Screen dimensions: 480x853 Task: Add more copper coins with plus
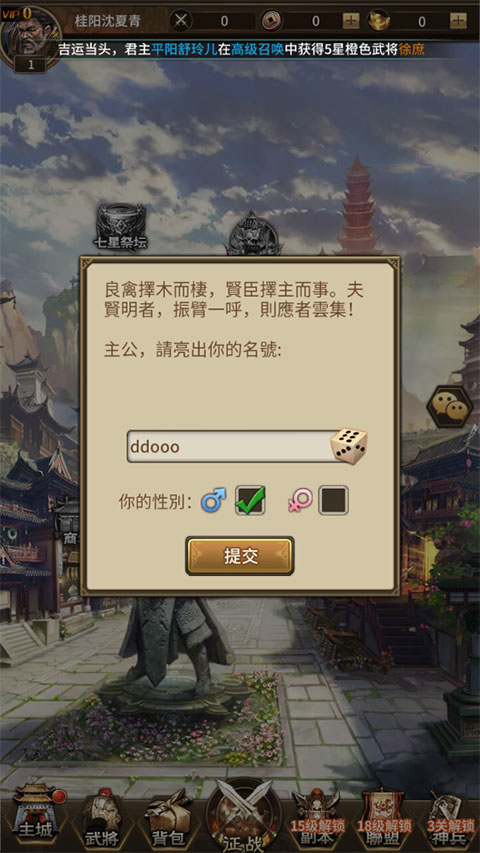(351, 21)
